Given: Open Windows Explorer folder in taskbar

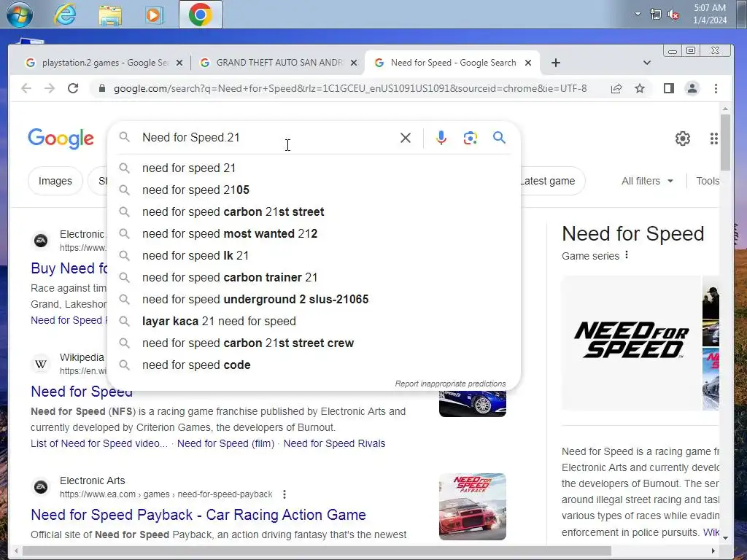Looking at the screenshot, I should tap(110, 15).
